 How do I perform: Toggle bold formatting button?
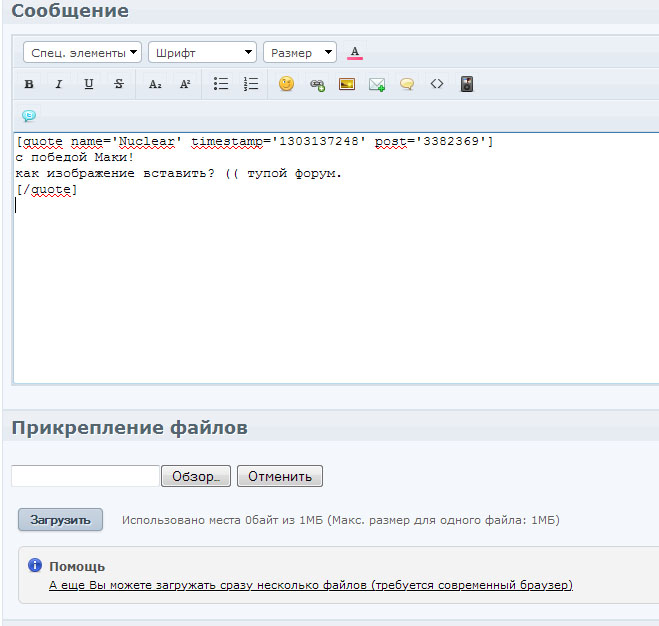click(29, 84)
